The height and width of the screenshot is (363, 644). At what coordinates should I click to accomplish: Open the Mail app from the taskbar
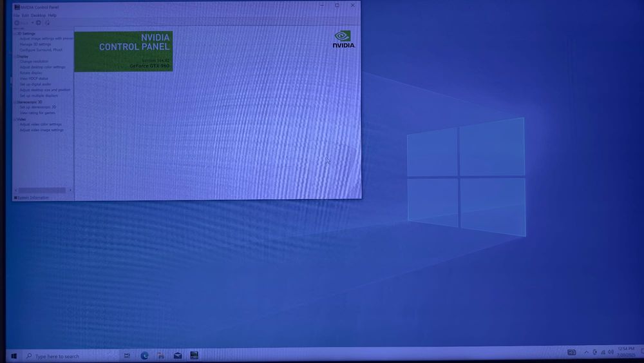click(178, 356)
